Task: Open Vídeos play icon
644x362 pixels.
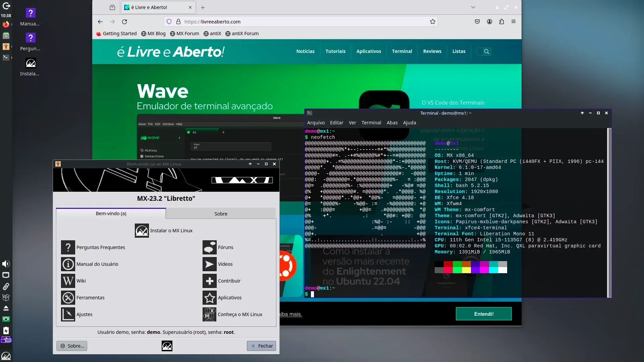Action: click(x=210, y=264)
